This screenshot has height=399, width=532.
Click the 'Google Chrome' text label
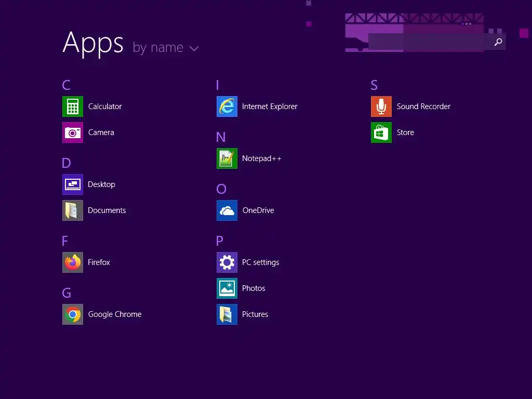(x=115, y=314)
